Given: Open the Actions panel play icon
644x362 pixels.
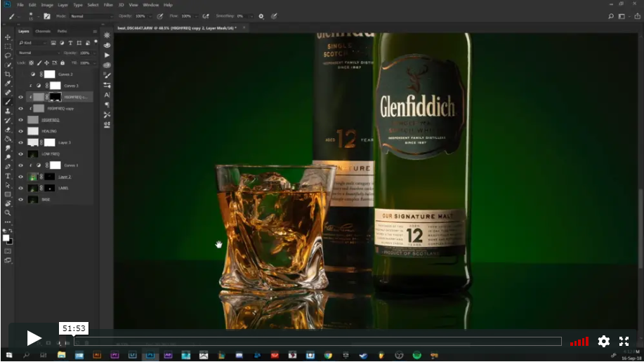Looking at the screenshot, I should point(107,55).
